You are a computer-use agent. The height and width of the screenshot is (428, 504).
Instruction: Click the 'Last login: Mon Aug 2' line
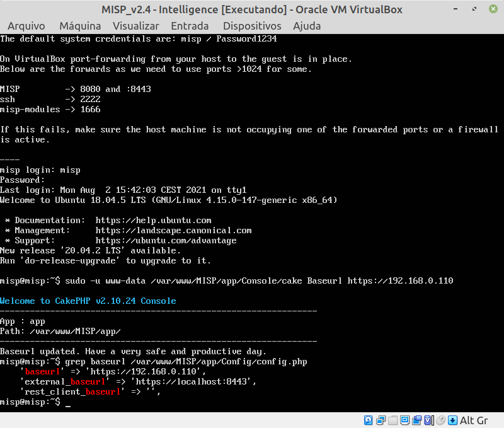(x=123, y=190)
